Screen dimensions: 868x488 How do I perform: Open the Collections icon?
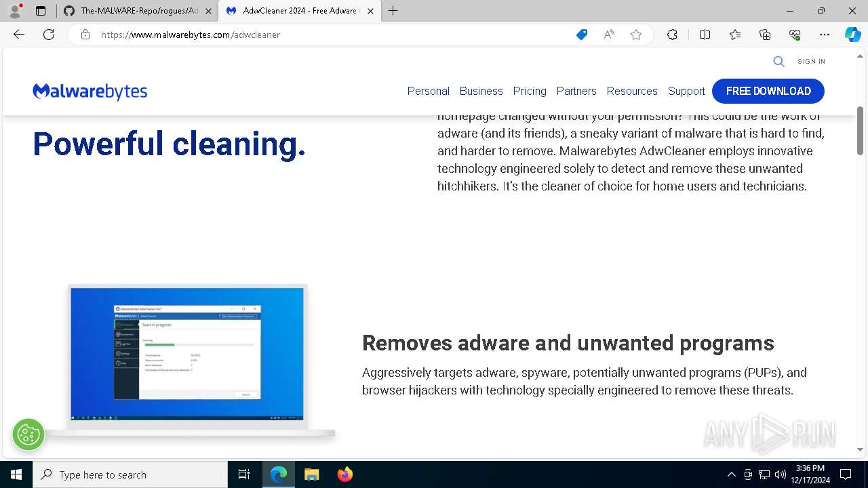765,35
